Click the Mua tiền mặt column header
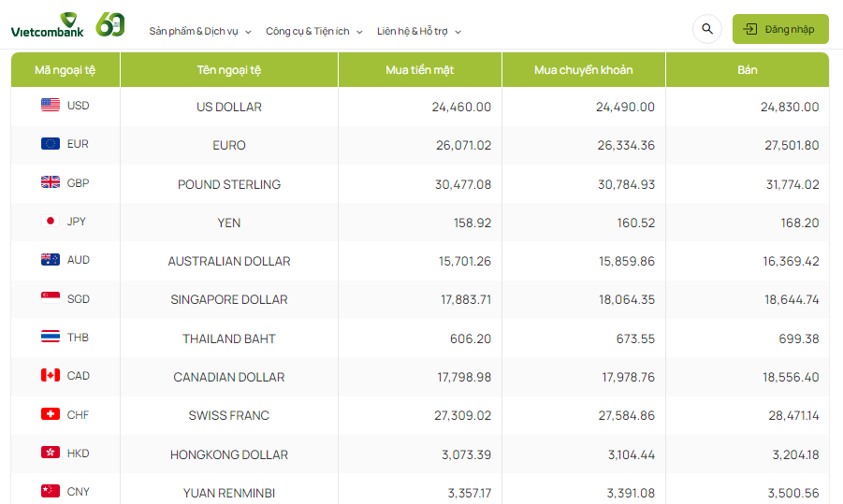843x504 pixels. click(419, 70)
